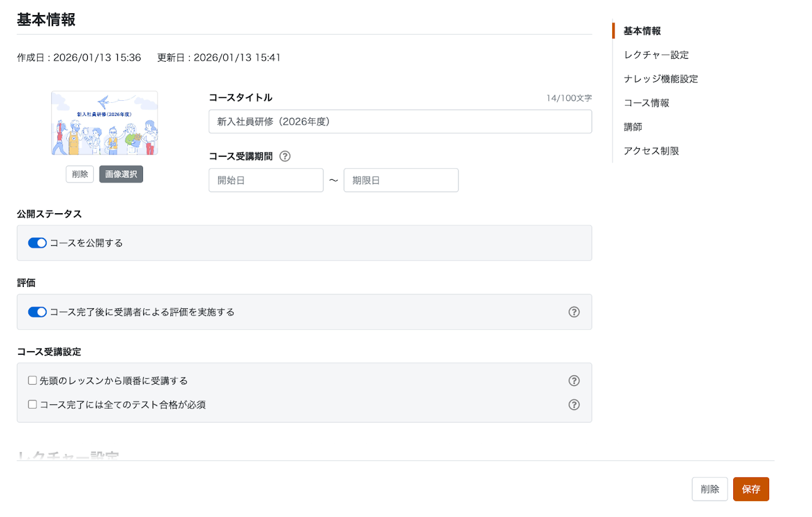812x517 pixels.
Task: Toggle the コースを公開する switch
Action: [38, 243]
